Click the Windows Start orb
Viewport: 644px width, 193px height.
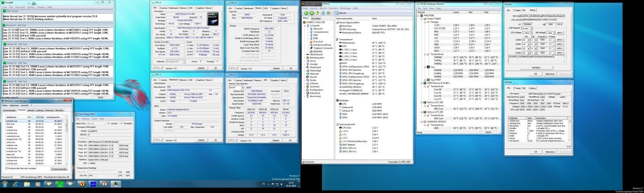coord(5,184)
